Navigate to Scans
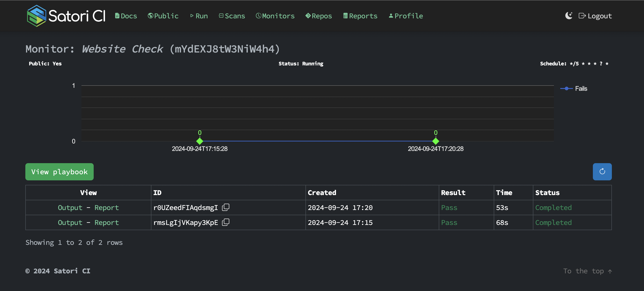 pyautogui.click(x=232, y=16)
